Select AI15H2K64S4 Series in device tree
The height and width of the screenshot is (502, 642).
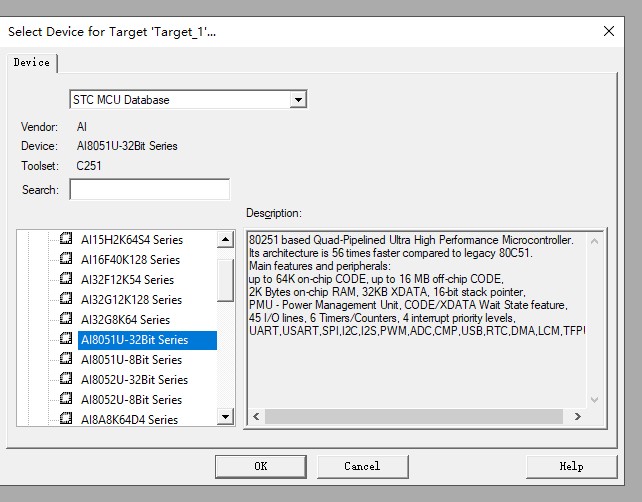(x=132, y=240)
